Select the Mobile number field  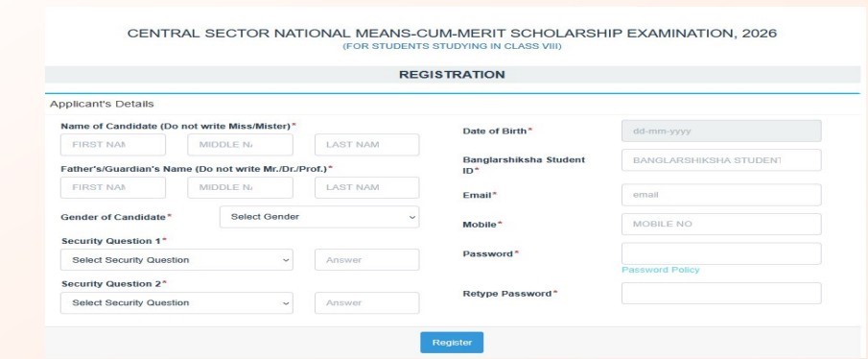pos(721,225)
